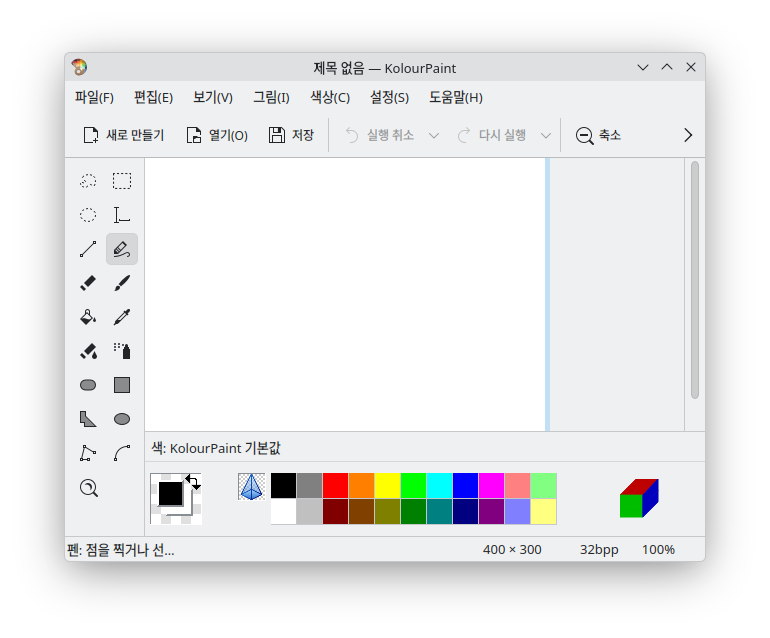Choose the magenta color swatch

pyautogui.click(x=492, y=486)
